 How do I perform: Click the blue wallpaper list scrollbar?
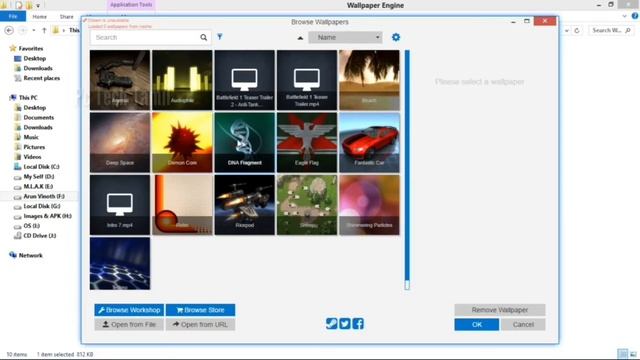click(x=407, y=165)
